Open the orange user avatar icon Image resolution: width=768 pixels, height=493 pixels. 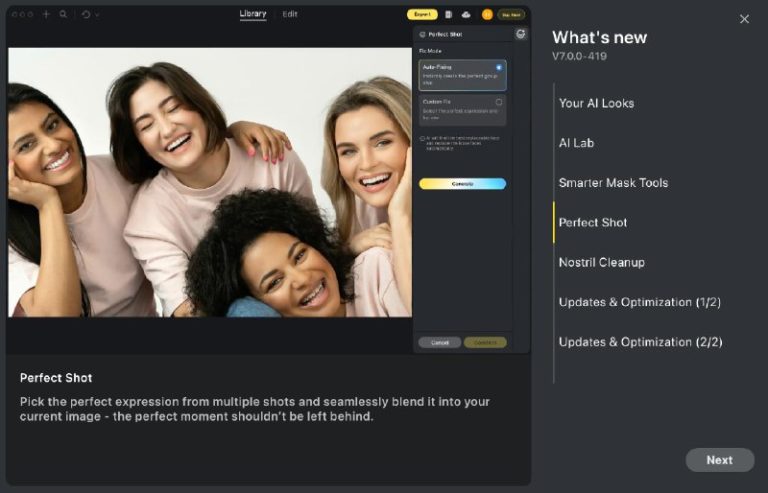point(487,15)
